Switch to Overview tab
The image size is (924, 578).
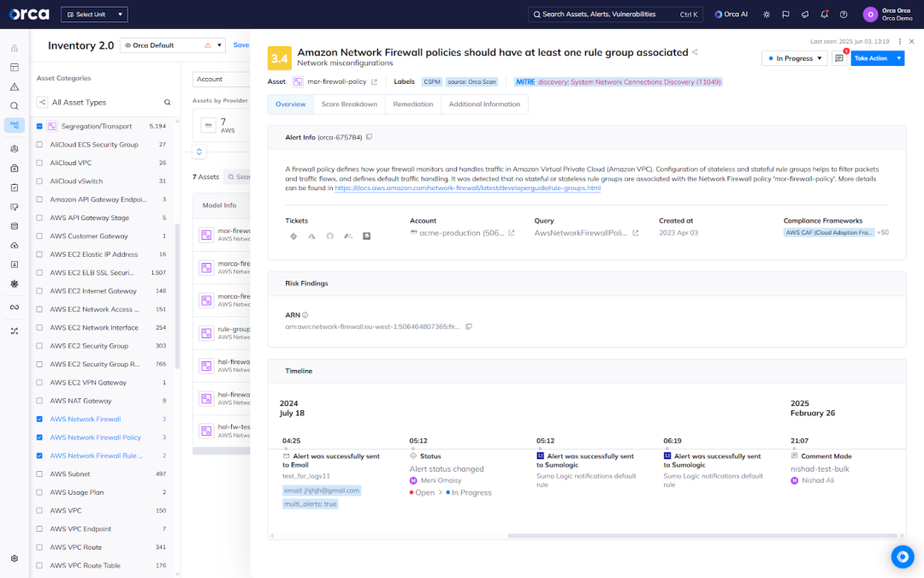291,104
